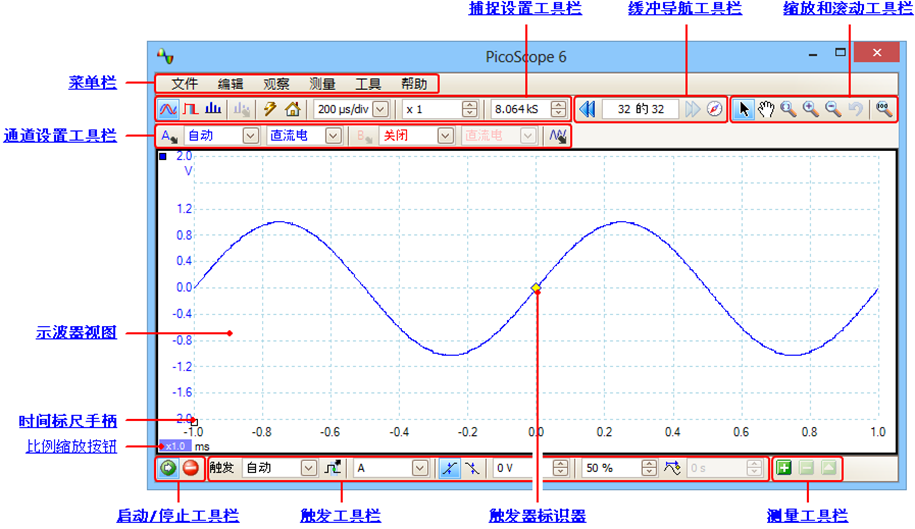Click the x1.0 axis scaling button
The image size is (915, 529).
[x=175, y=446]
